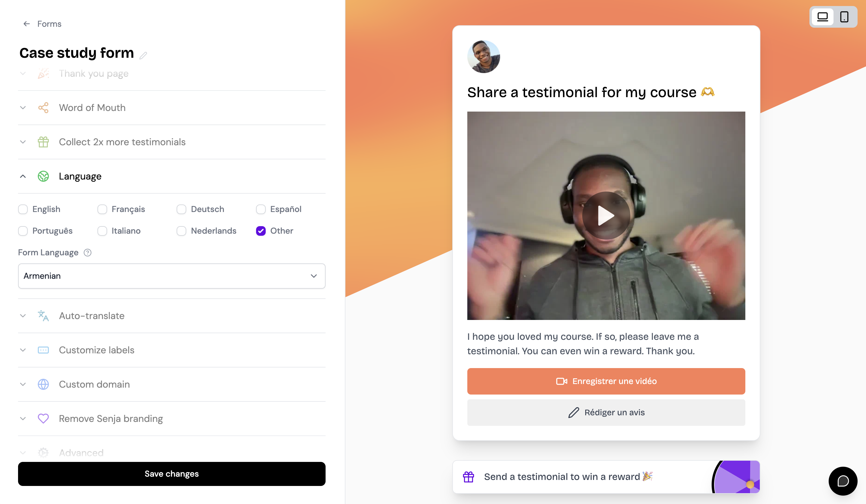This screenshot has height=504, width=866.
Task: Click the Case study form title
Action: (x=77, y=53)
